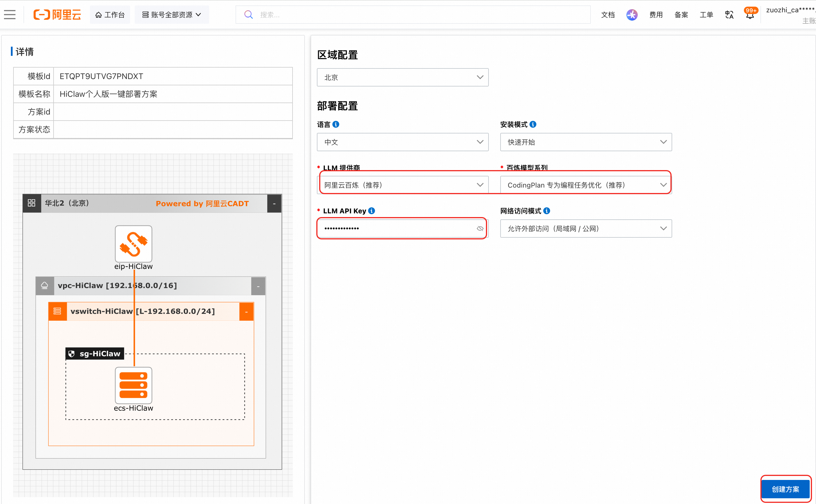Screen dimensions: 816x504
Task: Expand the 账号全部资源 dropdown
Action: 172,15
